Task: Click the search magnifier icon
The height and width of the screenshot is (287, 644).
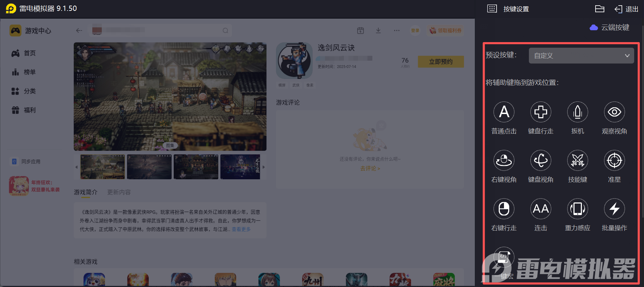Action: [225, 31]
